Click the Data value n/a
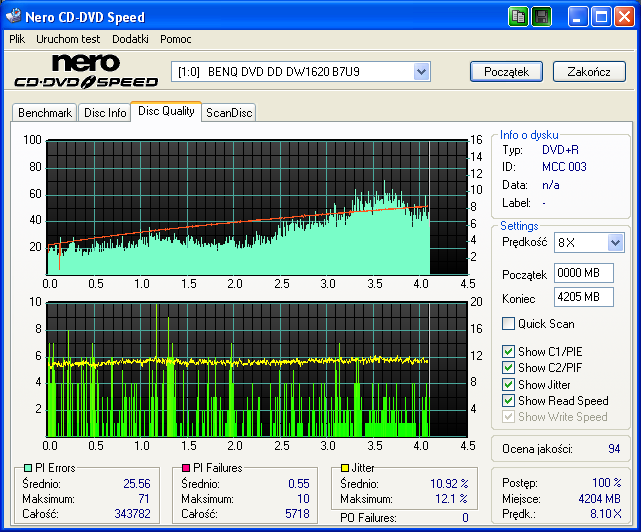 [551, 185]
